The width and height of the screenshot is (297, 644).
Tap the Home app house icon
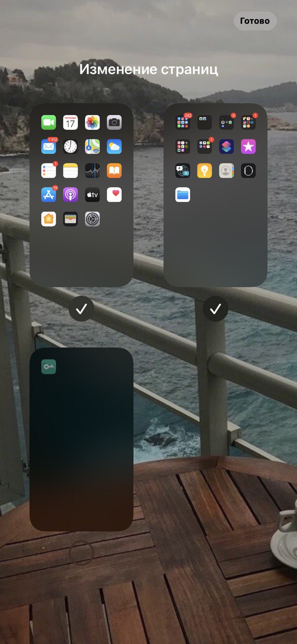coord(49,219)
